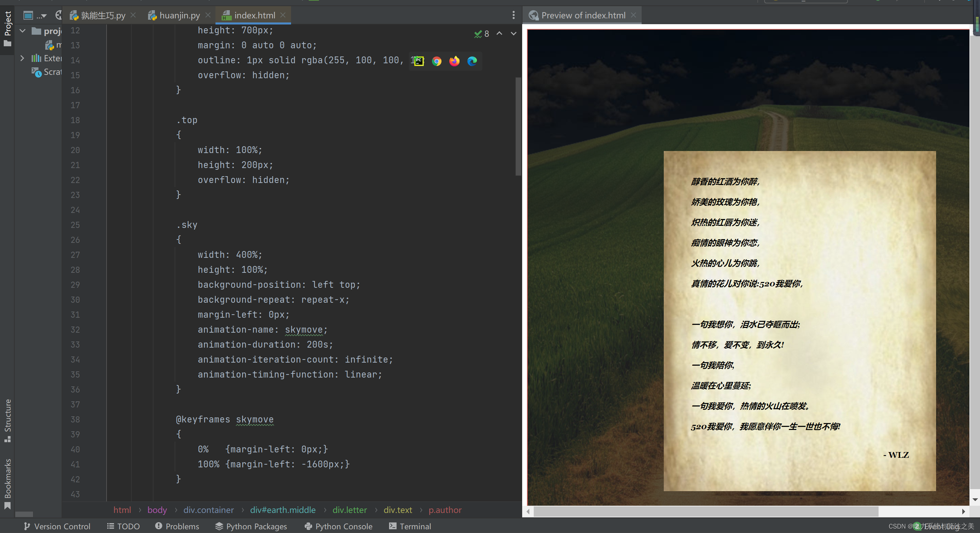
Task: Close the index.html editor tab
Action: (x=283, y=15)
